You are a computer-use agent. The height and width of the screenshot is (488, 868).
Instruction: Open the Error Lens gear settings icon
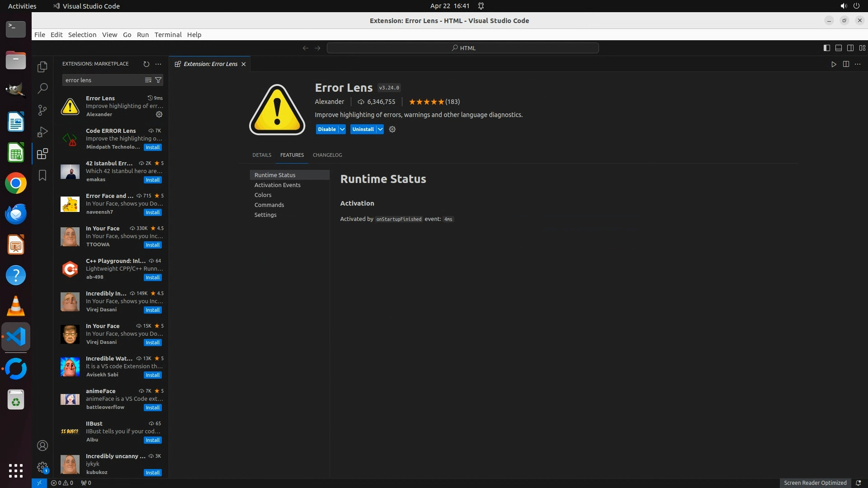click(392, 129)
